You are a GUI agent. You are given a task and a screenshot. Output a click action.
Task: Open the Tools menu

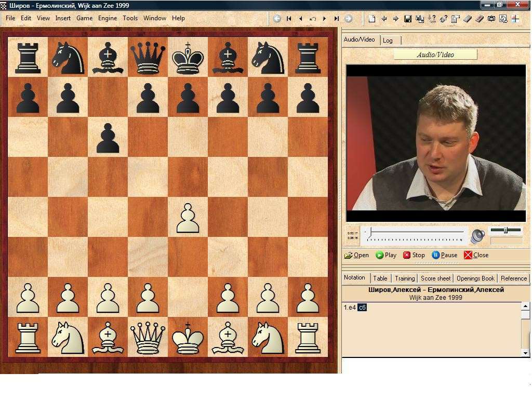pos(130,18)
